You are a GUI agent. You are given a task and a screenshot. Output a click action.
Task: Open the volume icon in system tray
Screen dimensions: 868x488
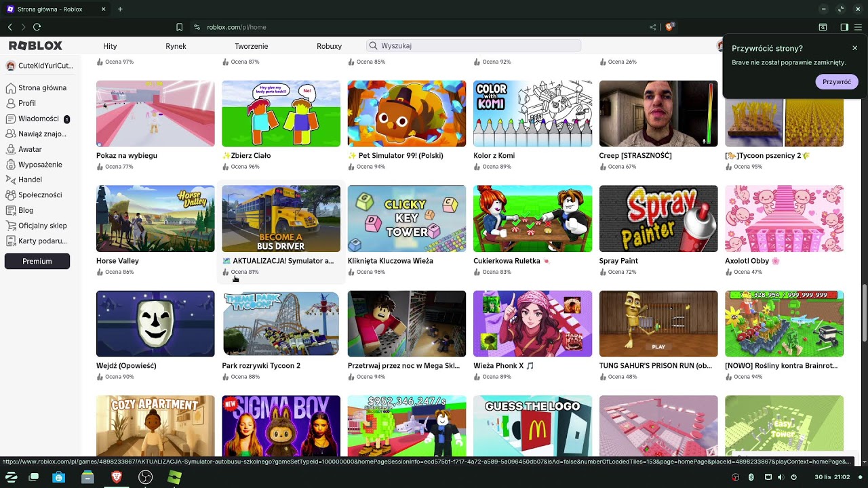coord(781,477)
